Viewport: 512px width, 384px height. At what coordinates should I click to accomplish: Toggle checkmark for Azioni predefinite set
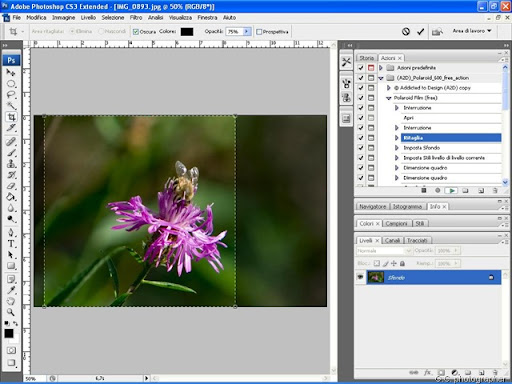tap(361, 68)
